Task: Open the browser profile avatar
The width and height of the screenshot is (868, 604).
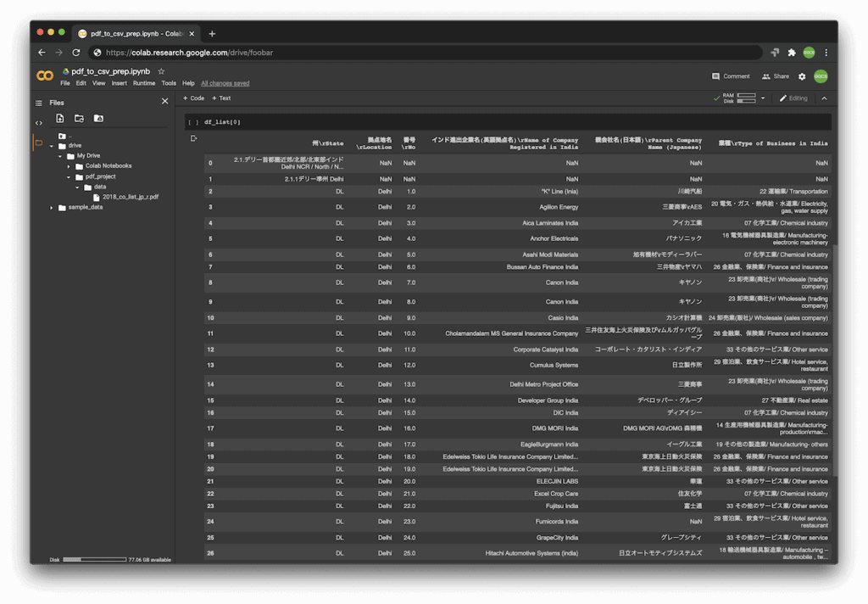Action: [810, 53]
